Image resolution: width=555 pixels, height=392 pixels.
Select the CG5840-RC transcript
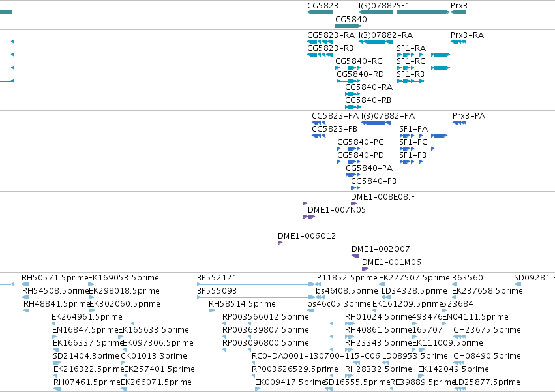(359, 61)
